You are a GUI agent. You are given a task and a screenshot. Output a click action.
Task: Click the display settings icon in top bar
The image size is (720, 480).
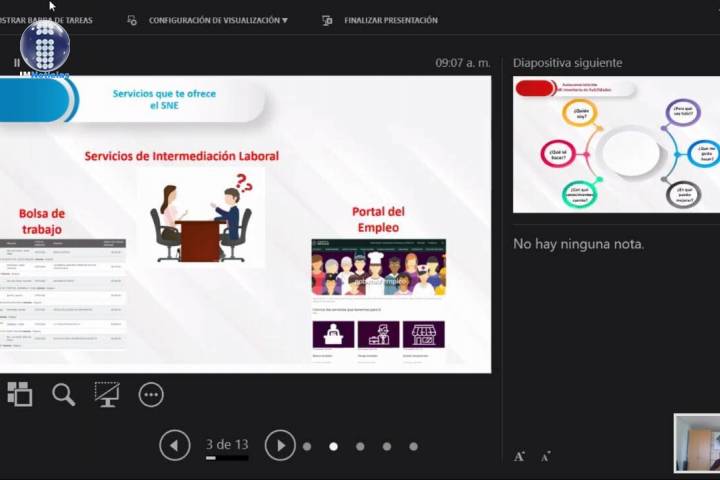[132, 20]
